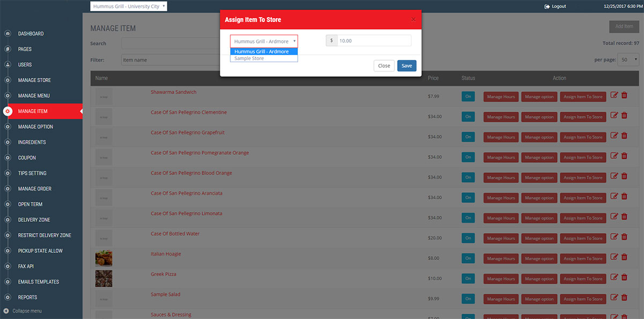Toggle On status for San Pellegrino Aranciata

click(x=468, y=198)
